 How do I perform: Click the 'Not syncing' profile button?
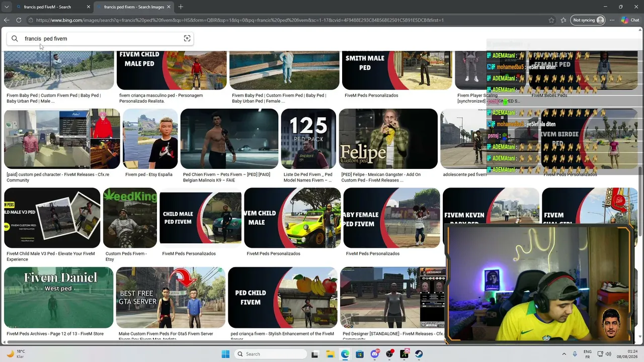(x=588, y=20)
